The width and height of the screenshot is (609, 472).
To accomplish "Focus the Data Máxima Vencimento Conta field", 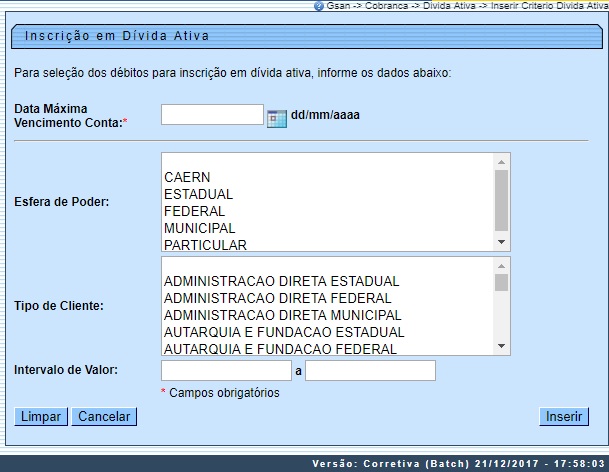I will pyautogui.click(x=212, y=115).
